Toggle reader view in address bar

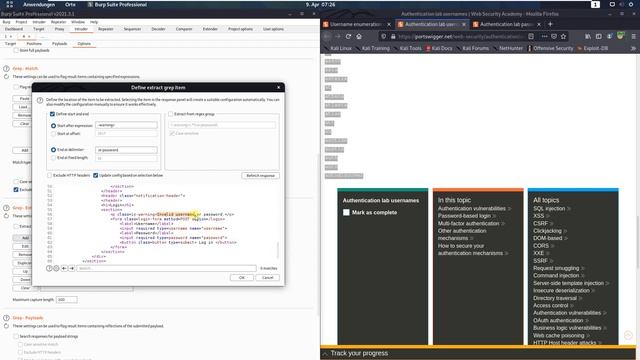pyautogui.click(x=531, y=36)
